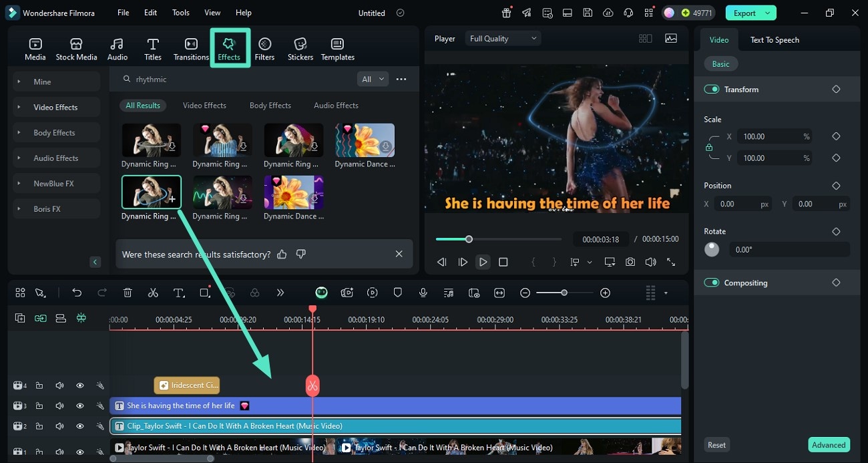Open the Templates tab
This screenshot has height=463, width=868.
[338, 49]
